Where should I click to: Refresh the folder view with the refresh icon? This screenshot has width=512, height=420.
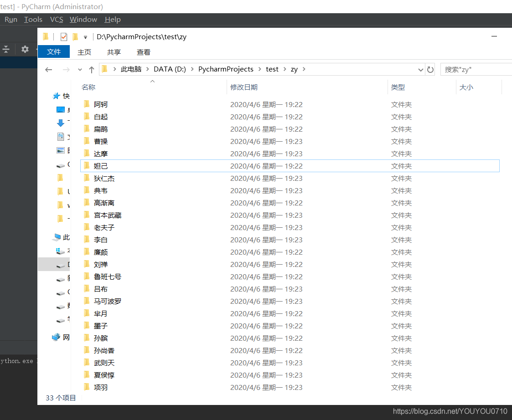(x=430, y=69)
